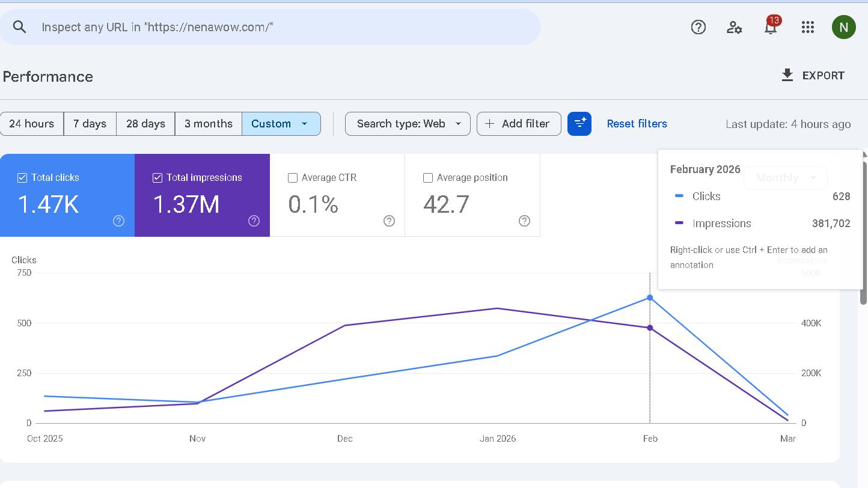
Task: Select the 28 days tab
Action: pos(145,124)
